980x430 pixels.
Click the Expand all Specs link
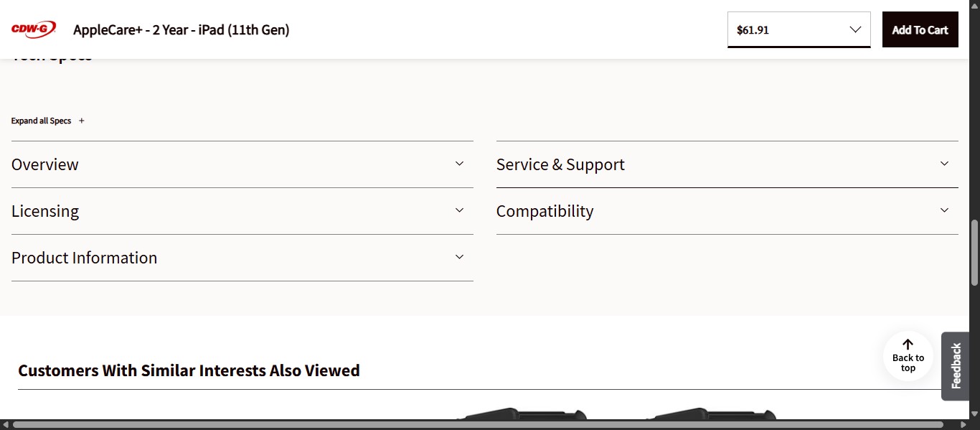(x=41, y=121)
